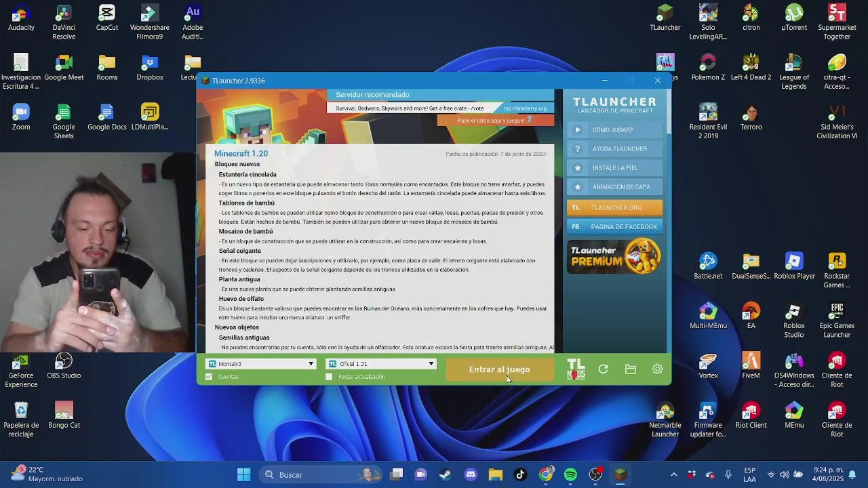Open the PAGINA DE FACEBOOK button
The image size is (868, 488).
click(x=614, y=227)
